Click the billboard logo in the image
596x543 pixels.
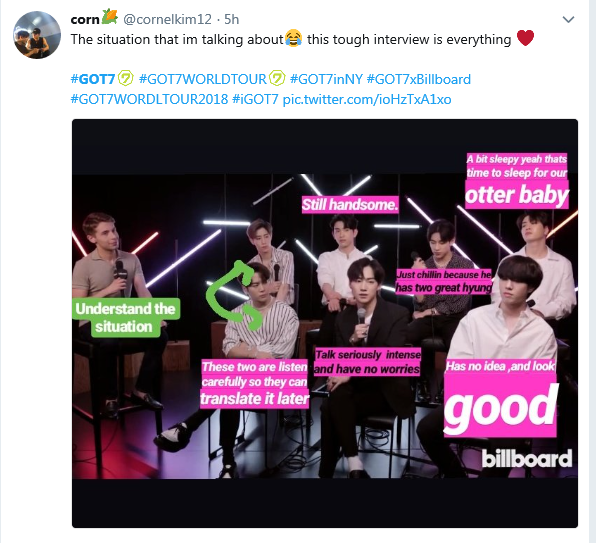pyautogui.click(x=527, y=458)
